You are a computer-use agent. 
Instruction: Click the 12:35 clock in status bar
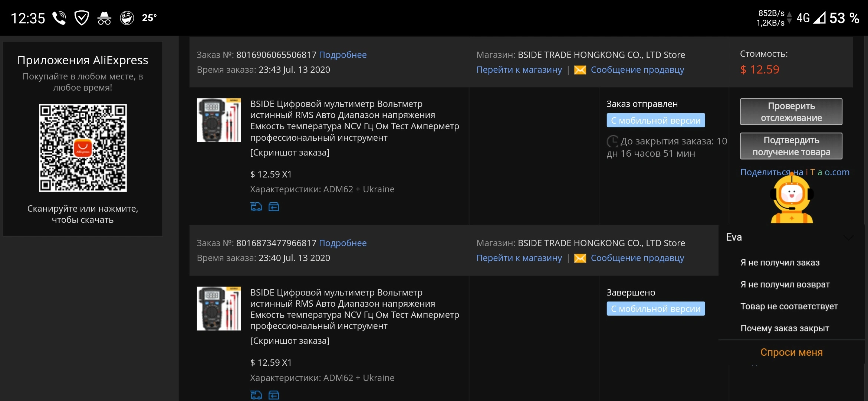(x=28, y=18)
